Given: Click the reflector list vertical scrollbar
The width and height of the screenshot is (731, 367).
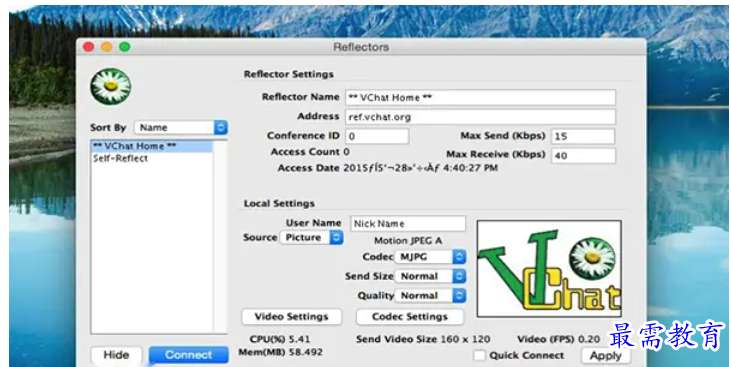Looking at the screenshot, I should (220, 236).
